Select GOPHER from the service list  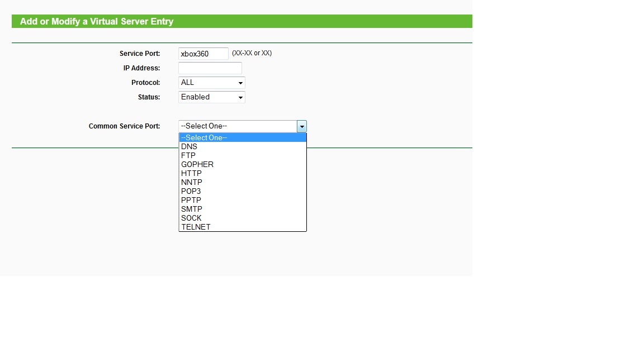click(243, 165)
